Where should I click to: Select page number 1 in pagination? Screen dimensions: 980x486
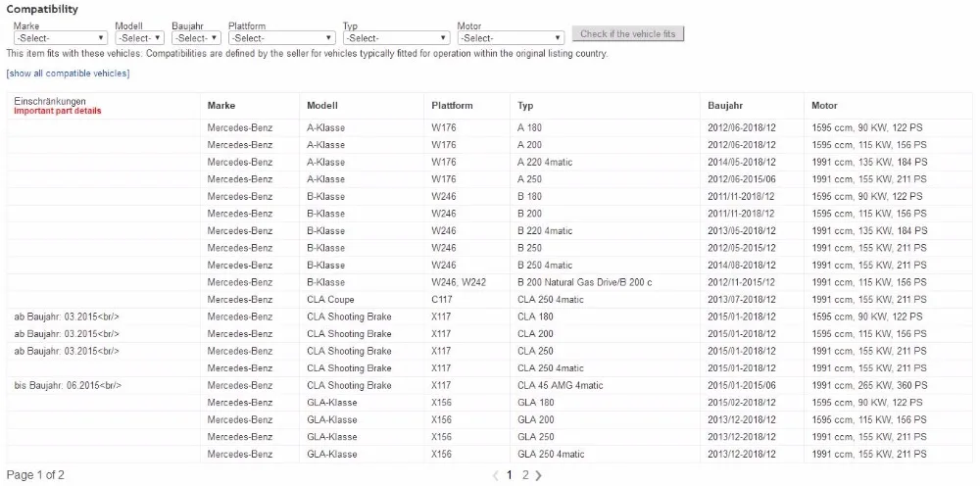pyautogui.click(x=510, y=475)
